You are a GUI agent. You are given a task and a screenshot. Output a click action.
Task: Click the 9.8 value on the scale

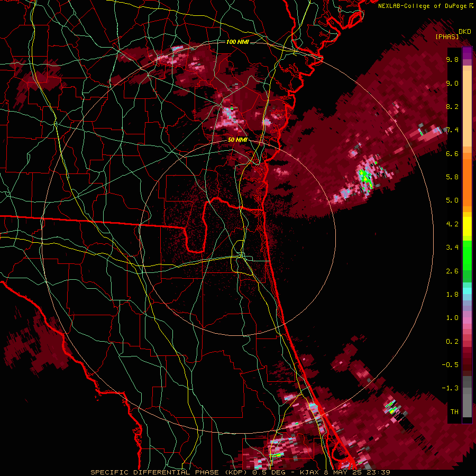[452, 60]
